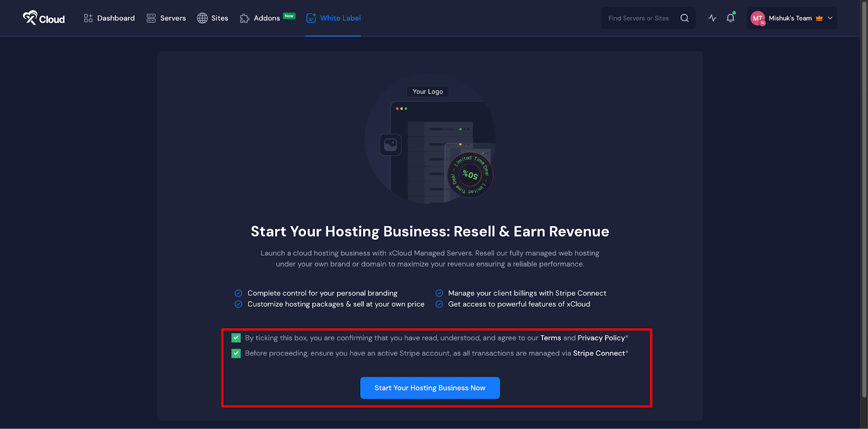Viewport: 868px width, 429px height.
Task: Expand the Mishuk's Team dropdown chevron
Action: click(x=830, y=18)
